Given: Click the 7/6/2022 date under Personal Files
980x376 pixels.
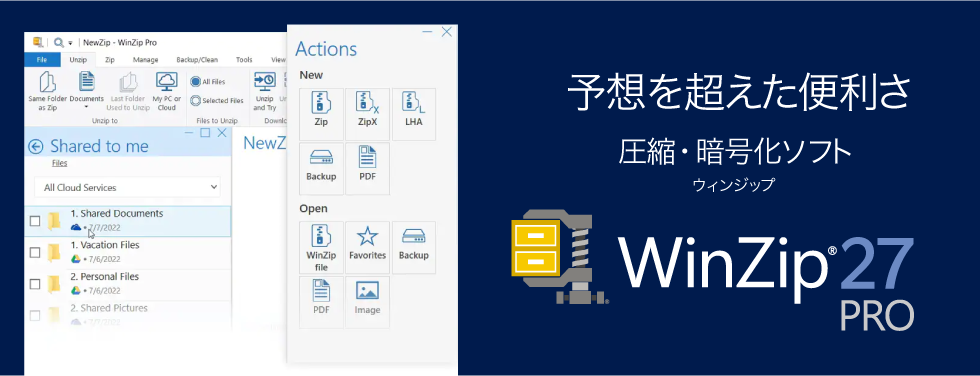Looking at the screenshot, I should 105,290.
